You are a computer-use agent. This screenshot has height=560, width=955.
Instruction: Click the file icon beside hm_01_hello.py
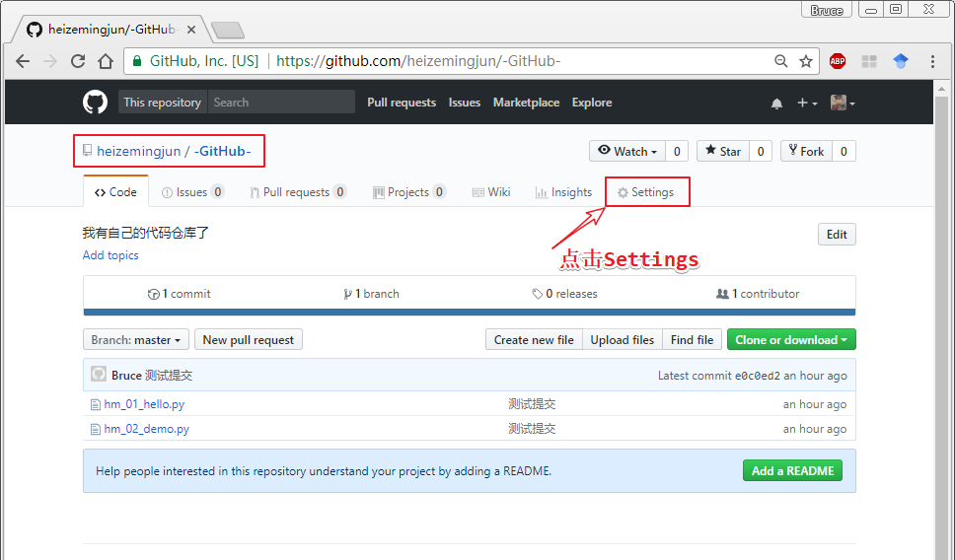click(95, 404)
